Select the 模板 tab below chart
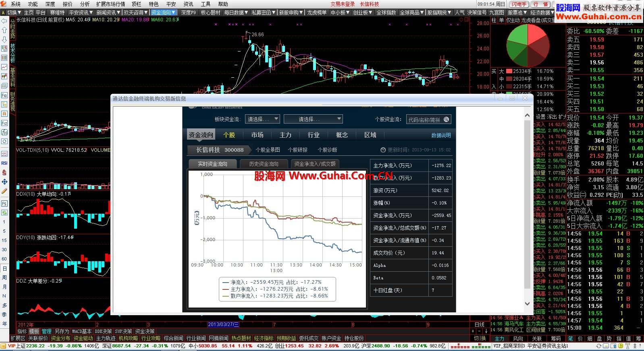This screenshot has height=351, width=644. (x=34, y=331)
